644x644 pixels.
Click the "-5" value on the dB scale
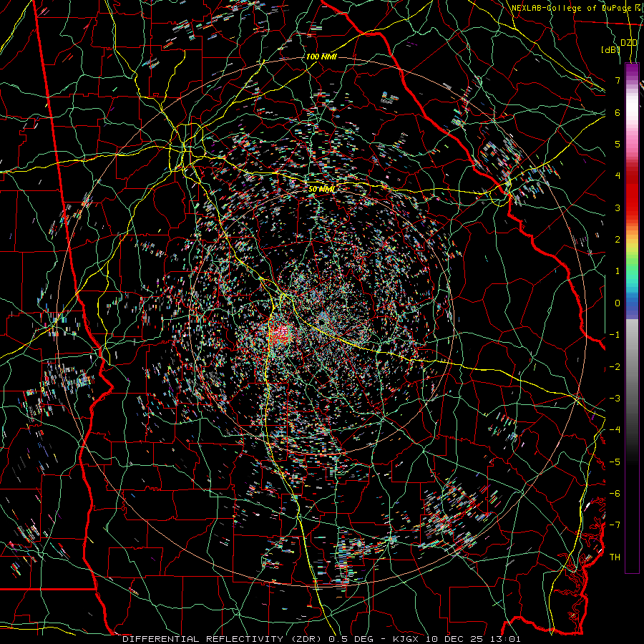click(615, 462)
